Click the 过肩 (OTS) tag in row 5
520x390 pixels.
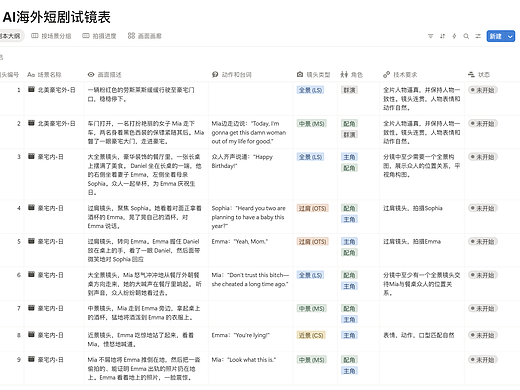[x=313, y=242]
